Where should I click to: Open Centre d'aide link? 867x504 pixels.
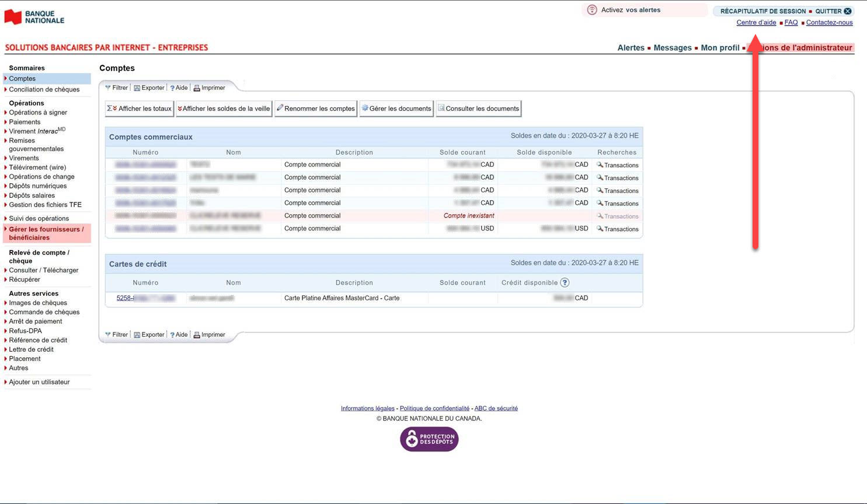pos(756,23)
